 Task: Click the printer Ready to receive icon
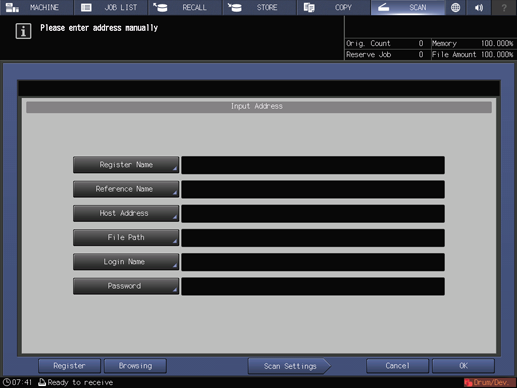point(42,382)
